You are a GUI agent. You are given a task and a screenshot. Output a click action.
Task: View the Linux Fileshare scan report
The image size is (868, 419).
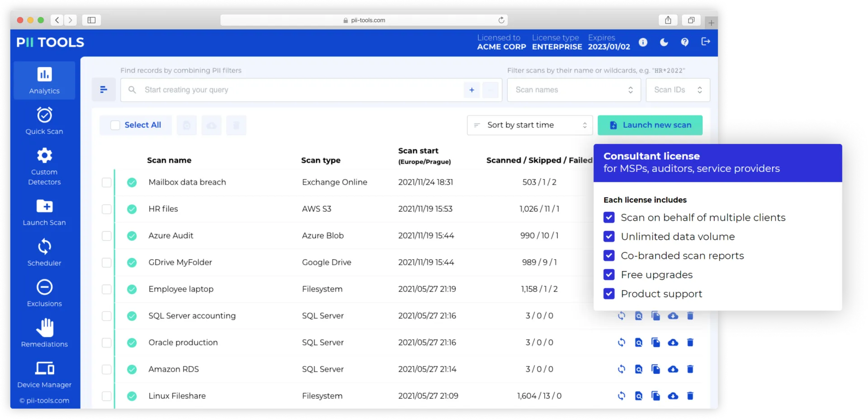click(x=638, y=396)
